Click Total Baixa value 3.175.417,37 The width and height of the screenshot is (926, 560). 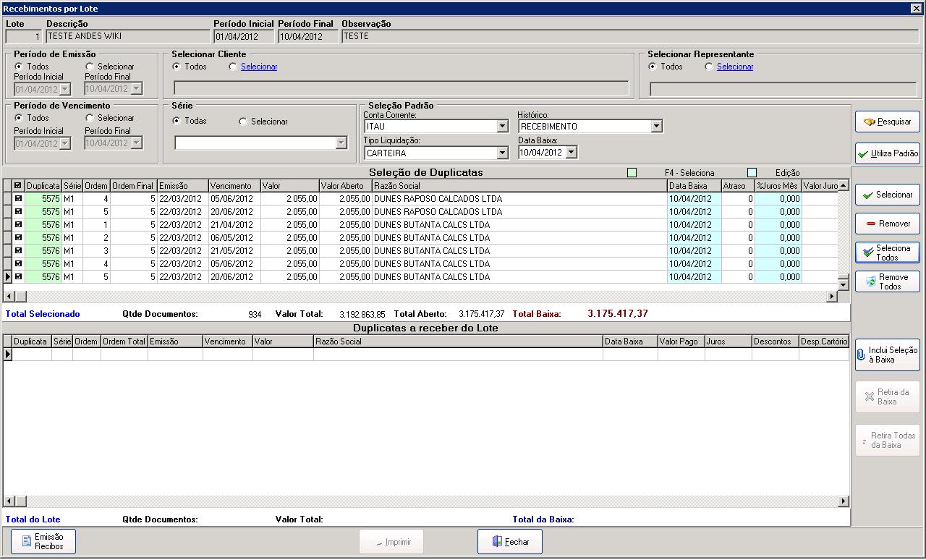pyautogui.click(x=618, y=314)
